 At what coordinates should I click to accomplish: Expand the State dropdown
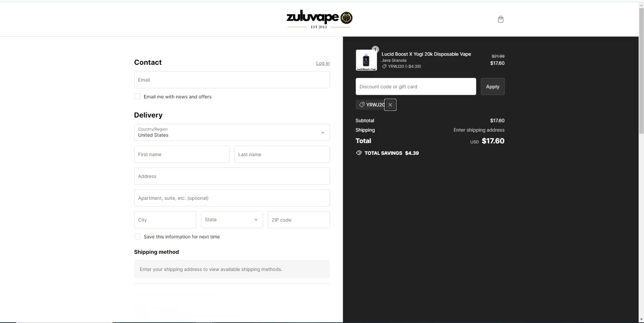pos(232,220)
